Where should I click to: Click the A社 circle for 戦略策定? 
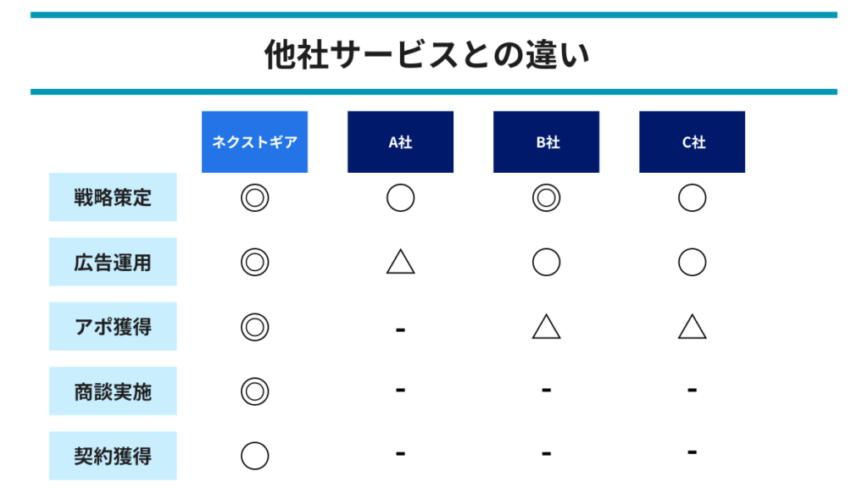(400, 197)
